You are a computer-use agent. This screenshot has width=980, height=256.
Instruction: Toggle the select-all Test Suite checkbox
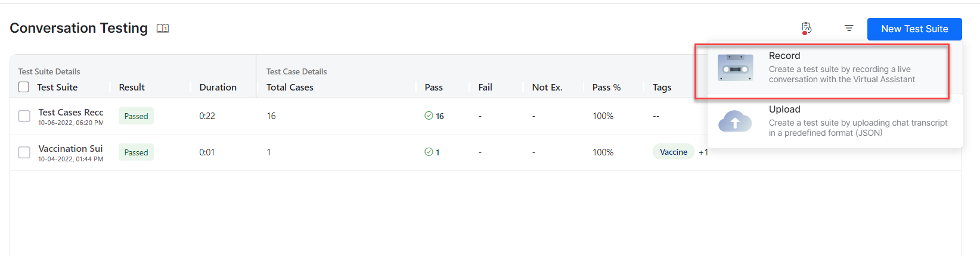pyautogui.click(x=24, y=87)
